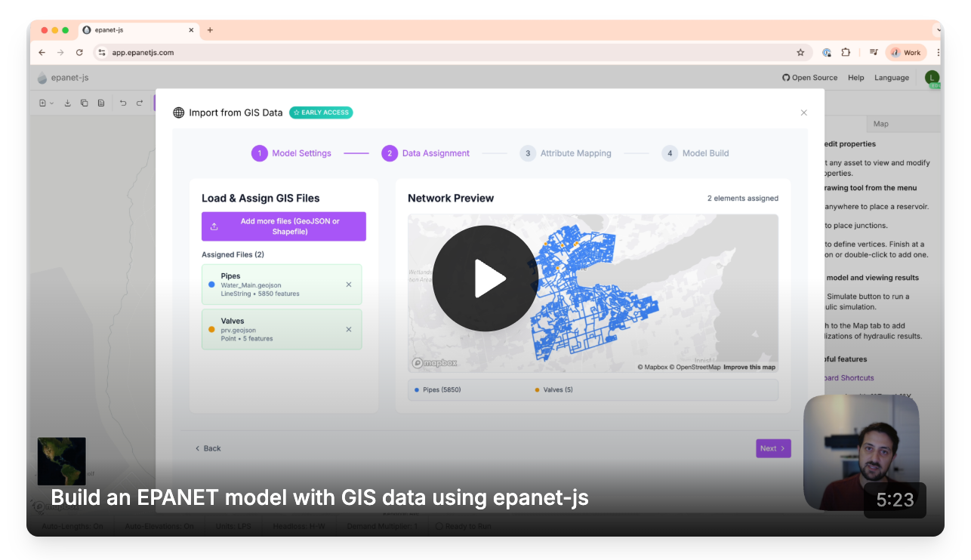Open the Open Source GitHub link
Viewport: 971px width, 560px height.
(x=809, y=78)
